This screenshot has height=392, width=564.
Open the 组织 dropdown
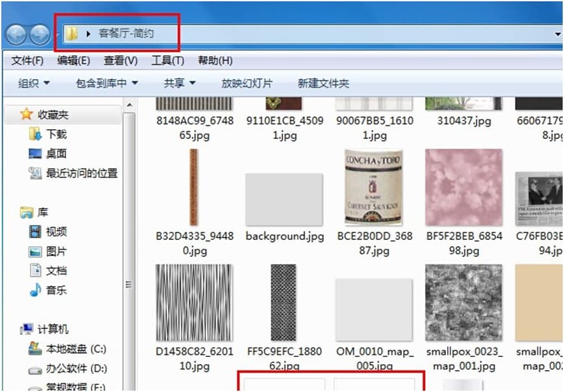(x=34, y=84)
